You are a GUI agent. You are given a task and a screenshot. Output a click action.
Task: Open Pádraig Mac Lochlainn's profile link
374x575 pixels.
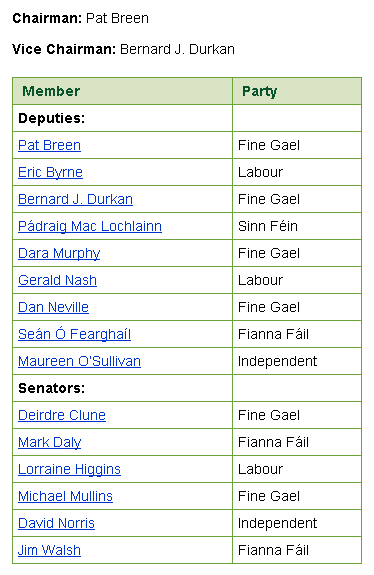pyautogui.click(x=90, y=226)
